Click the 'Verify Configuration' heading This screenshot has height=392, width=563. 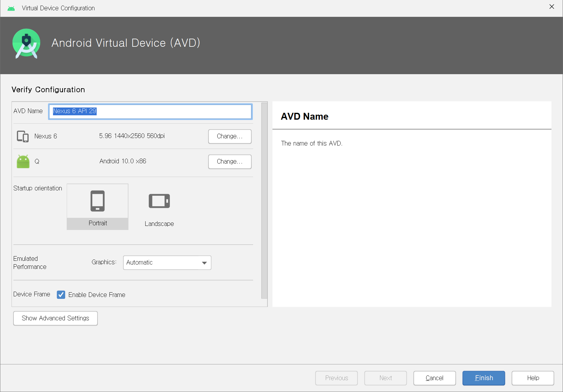(48, 90)
